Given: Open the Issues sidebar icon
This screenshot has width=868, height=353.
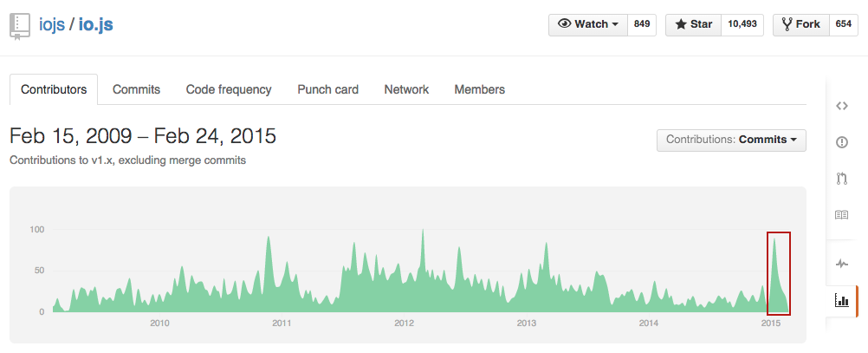Looking at the screenshot, I should click(x=841, y=142).
